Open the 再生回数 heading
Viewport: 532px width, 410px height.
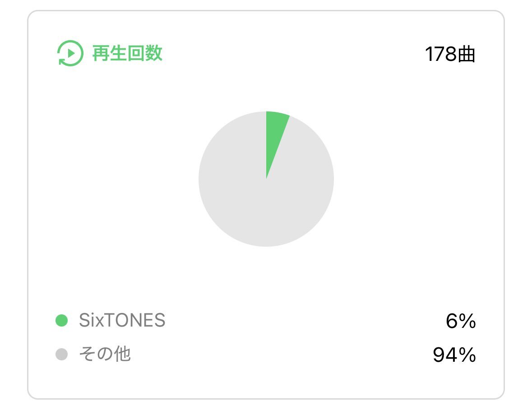tap(127, 54)
